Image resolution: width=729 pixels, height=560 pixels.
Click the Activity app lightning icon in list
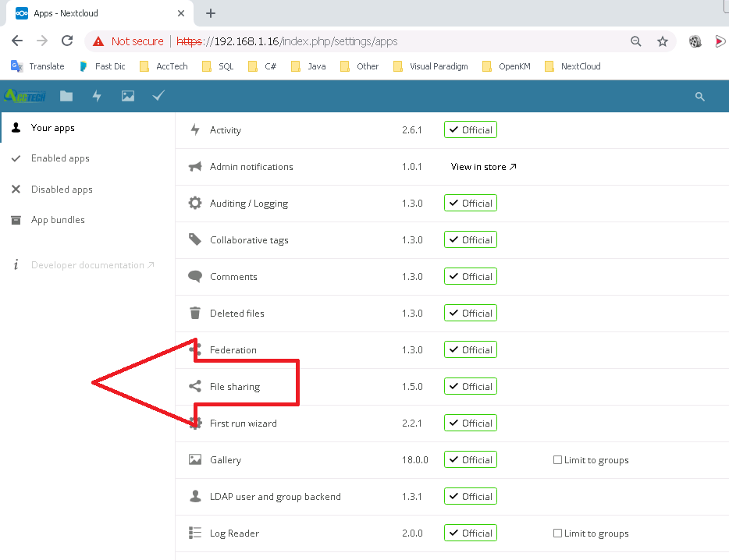pos(195,129)
